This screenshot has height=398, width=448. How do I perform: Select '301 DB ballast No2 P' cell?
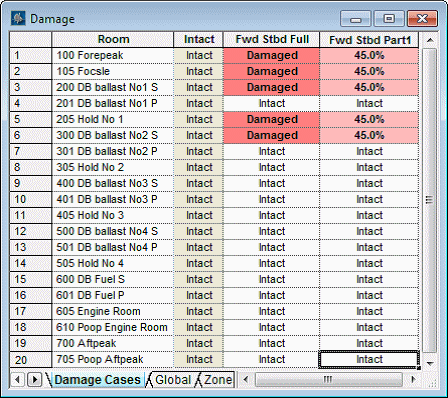(113, 151)
